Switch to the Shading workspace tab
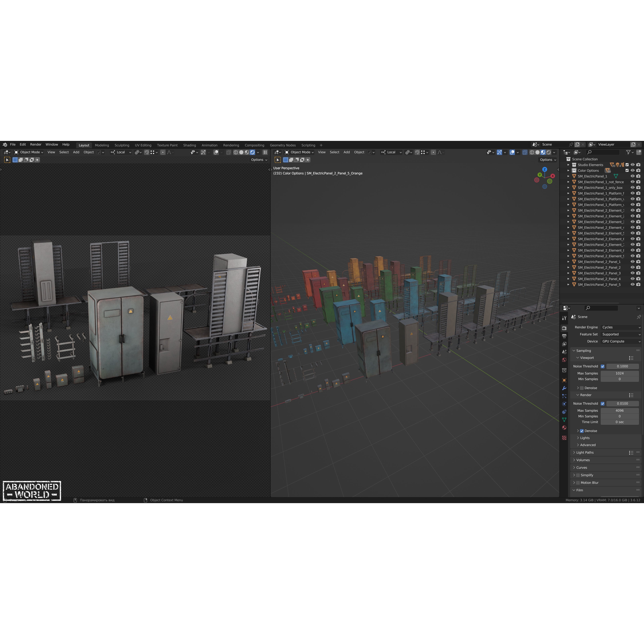 (190, 145)
